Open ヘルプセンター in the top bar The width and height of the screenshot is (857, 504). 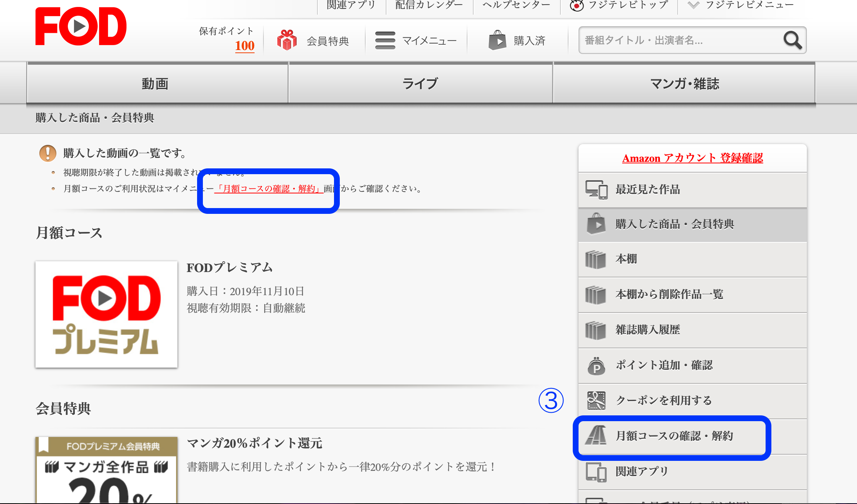pyautogui.click(x=516, y=5)
